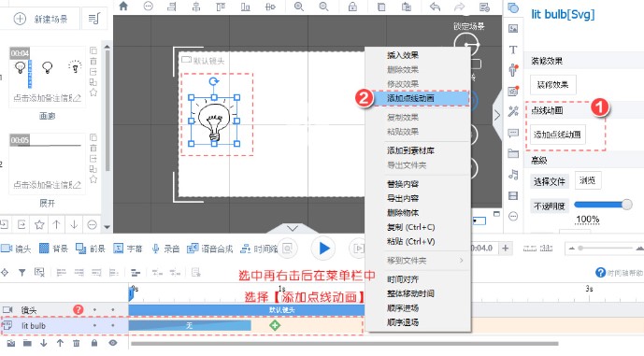
Task: Click the 语音合成 timeline button
Action: coord(210,249)
